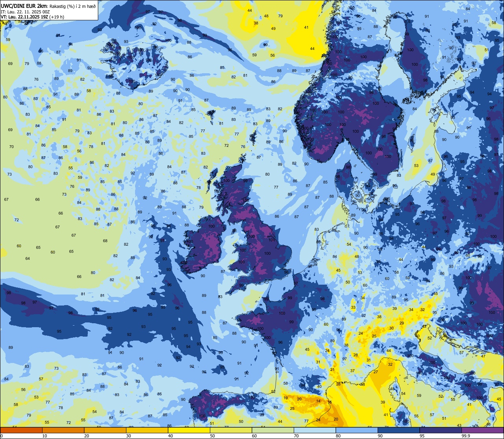Click the '21' humidity value on the map
The height and width of the screenshot is (439, 504).
pyautogui.click(x=332, y=370)
